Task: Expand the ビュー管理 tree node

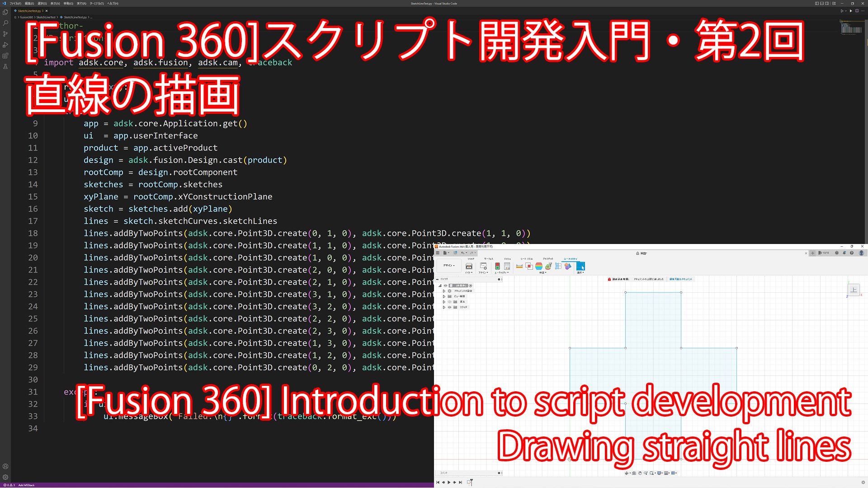Action: click(x=444, y=296)
